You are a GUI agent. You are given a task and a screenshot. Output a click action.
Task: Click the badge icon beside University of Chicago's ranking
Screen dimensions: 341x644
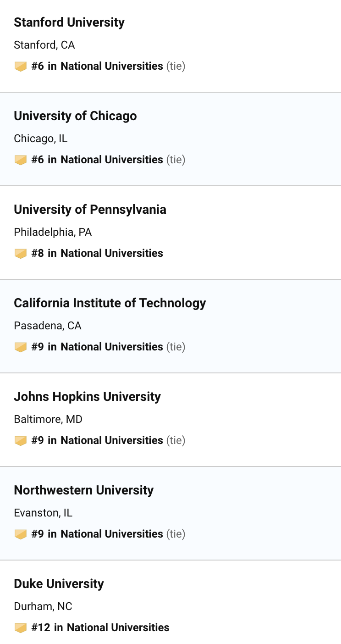coord(21,160)
